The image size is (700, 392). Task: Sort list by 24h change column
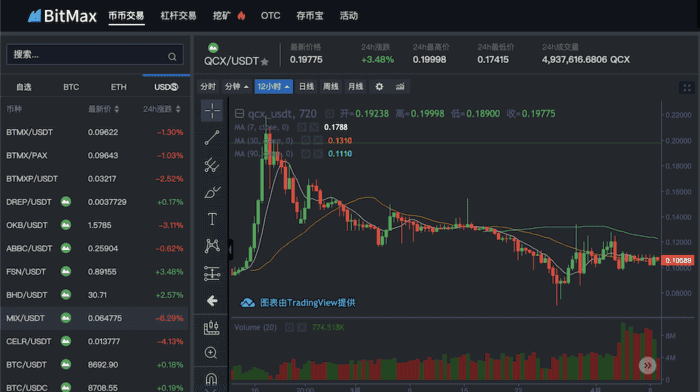tap(162, 109)
